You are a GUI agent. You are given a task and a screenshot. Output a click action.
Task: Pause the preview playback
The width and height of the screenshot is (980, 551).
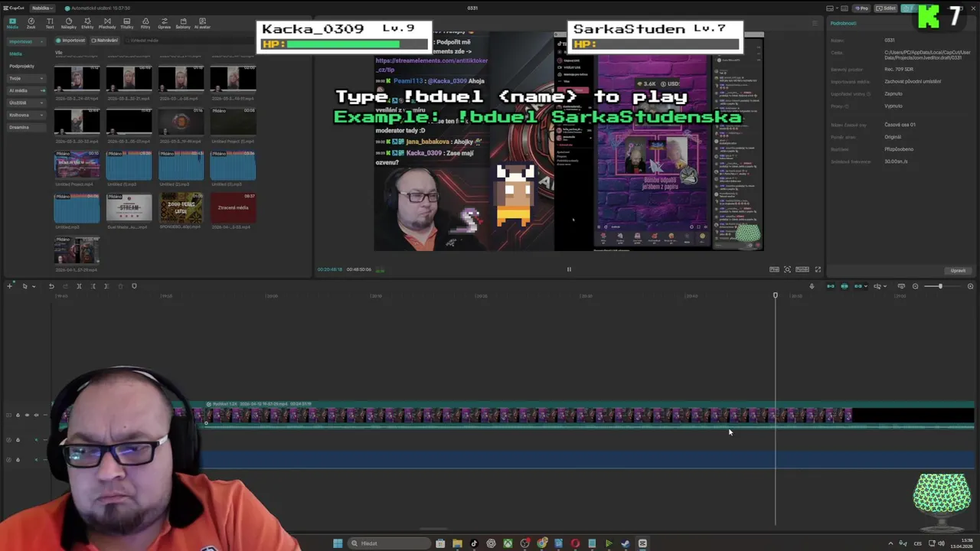tap(569, 269)
